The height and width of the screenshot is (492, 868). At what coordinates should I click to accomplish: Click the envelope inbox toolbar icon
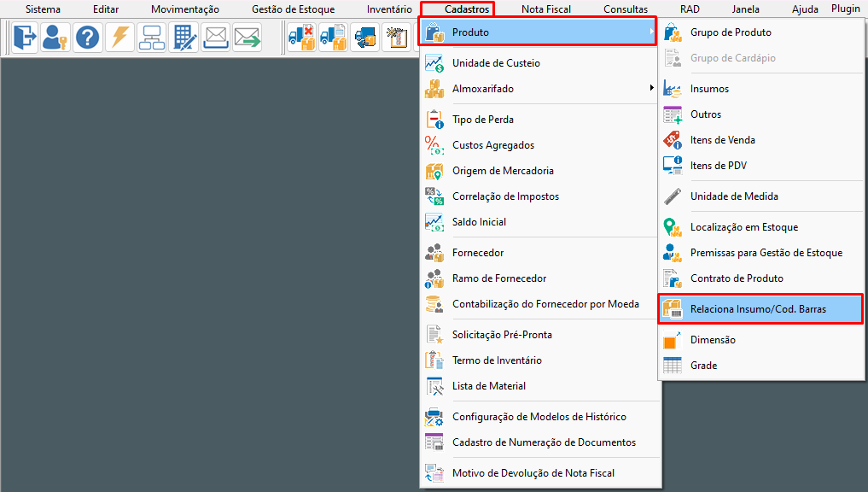[x=215, y=38]
